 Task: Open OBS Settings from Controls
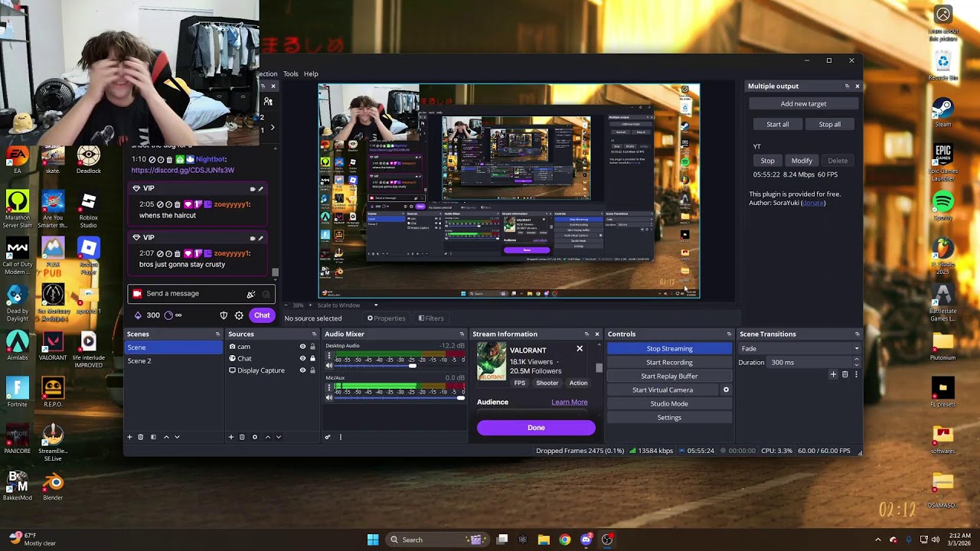coord(669,418)
